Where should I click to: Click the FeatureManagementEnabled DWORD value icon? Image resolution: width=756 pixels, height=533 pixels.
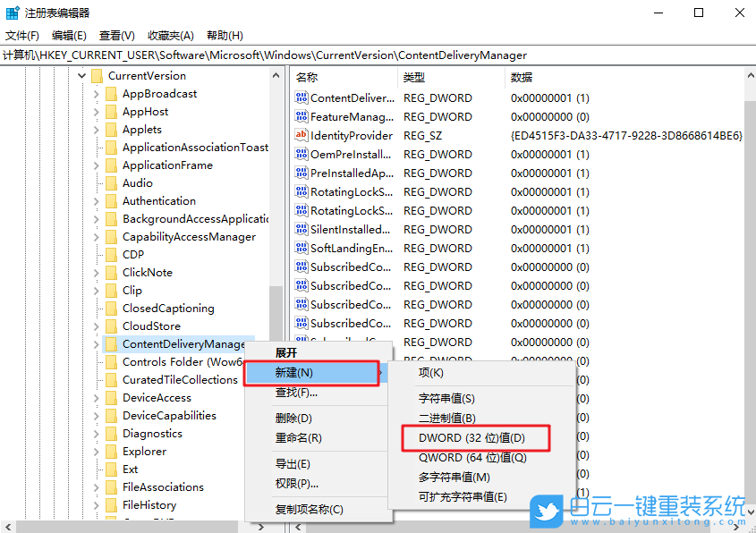click(x=302, y=116)
